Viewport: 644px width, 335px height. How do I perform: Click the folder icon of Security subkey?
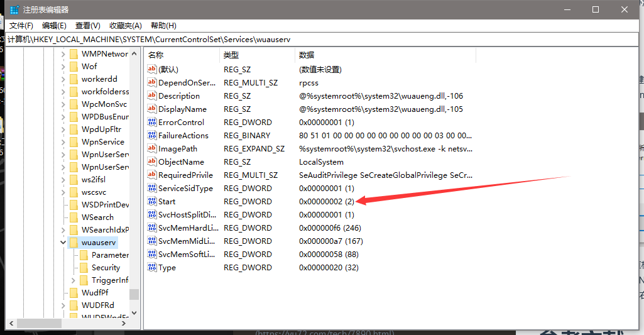pyautogui.click(x=84, y=268)
